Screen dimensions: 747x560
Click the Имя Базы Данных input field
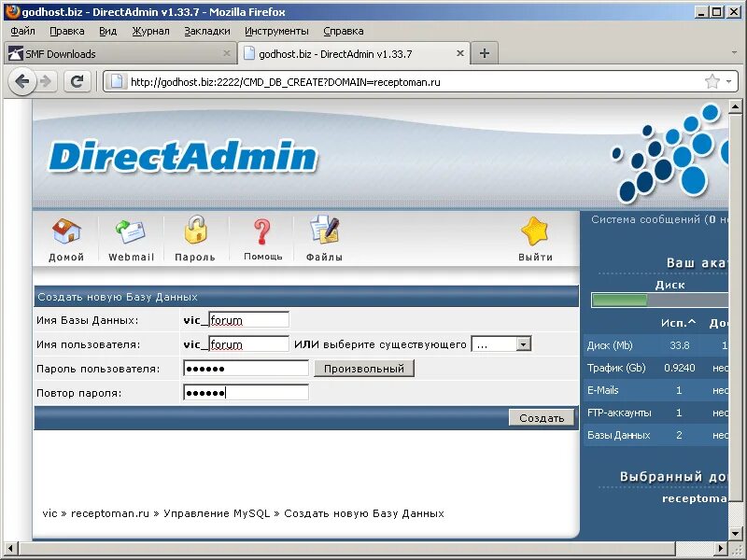click(248, 319)
